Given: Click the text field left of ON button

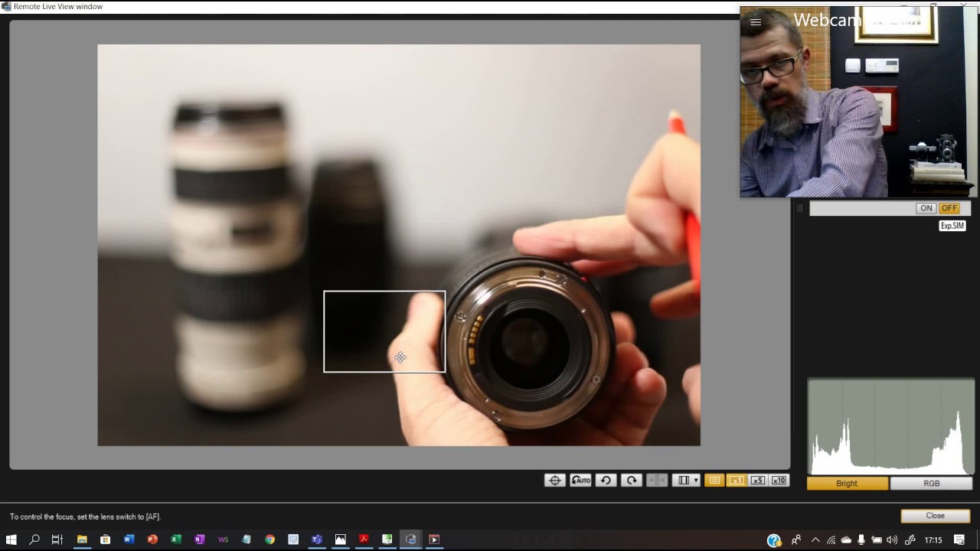Looking at the screenshot, I should [x=862, y=208].
